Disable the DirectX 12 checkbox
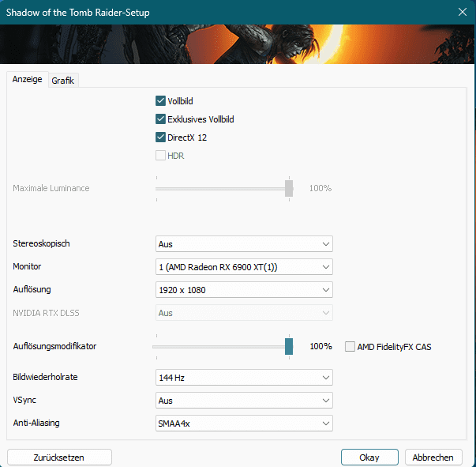Screen dimensions: 476x467 click(x=161, y=137)
